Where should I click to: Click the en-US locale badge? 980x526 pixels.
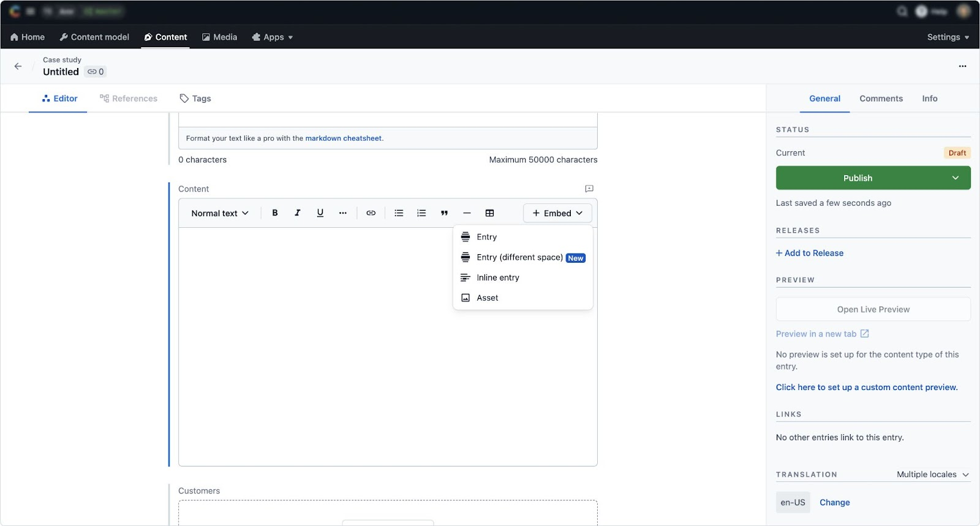point(793,502)
